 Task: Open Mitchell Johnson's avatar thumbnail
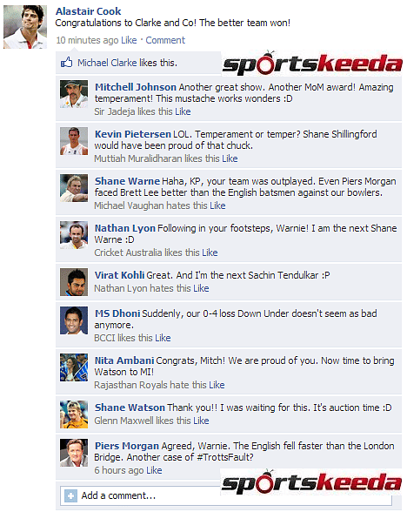(x=74, y=94)
